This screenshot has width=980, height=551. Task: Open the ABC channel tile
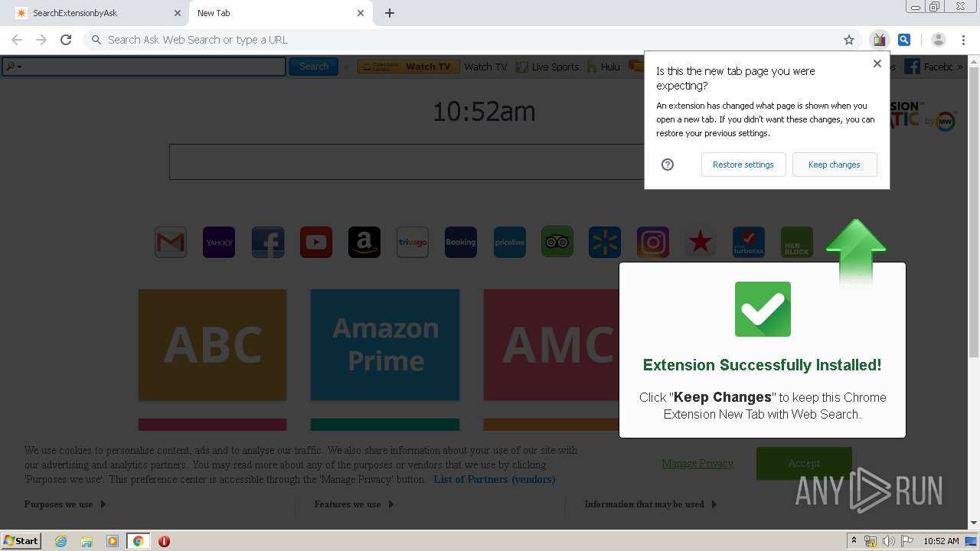(x=213, y=344)
